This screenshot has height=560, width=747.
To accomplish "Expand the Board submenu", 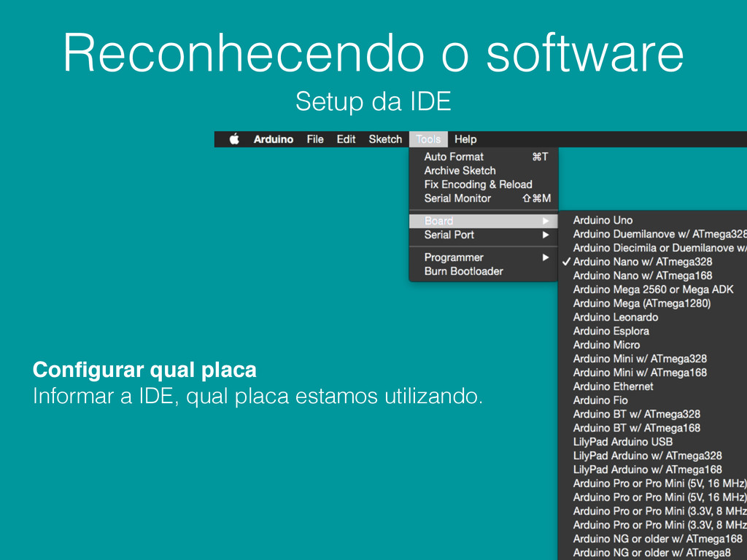I will pos(484,221).
